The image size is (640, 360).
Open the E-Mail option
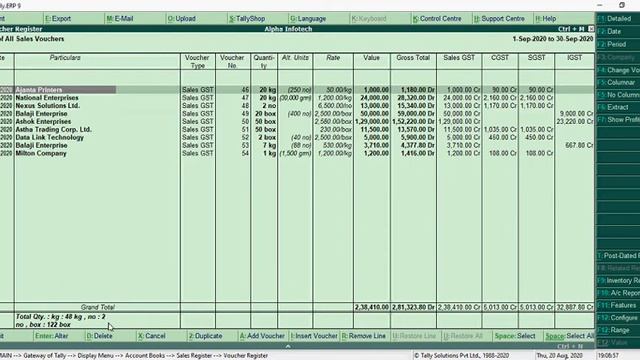point(120,19)
